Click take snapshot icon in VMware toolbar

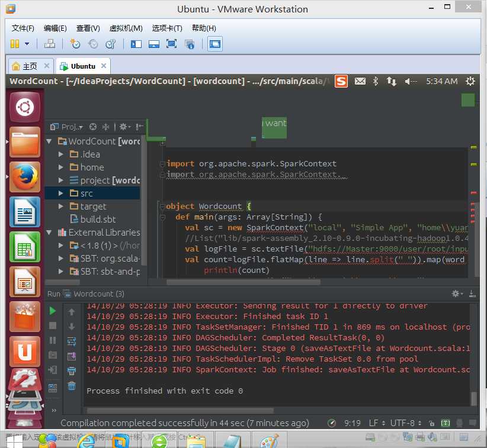pos(75,44)
